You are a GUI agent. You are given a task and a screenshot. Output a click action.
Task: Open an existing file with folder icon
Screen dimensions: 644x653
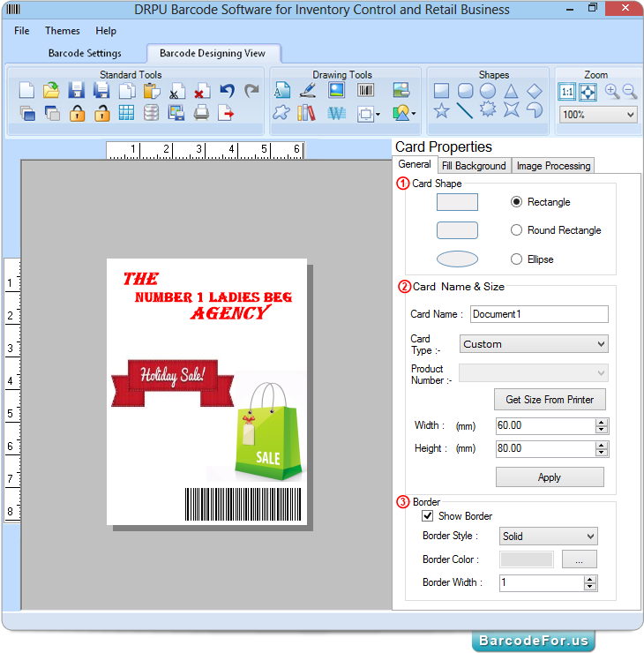coord(51,90)
